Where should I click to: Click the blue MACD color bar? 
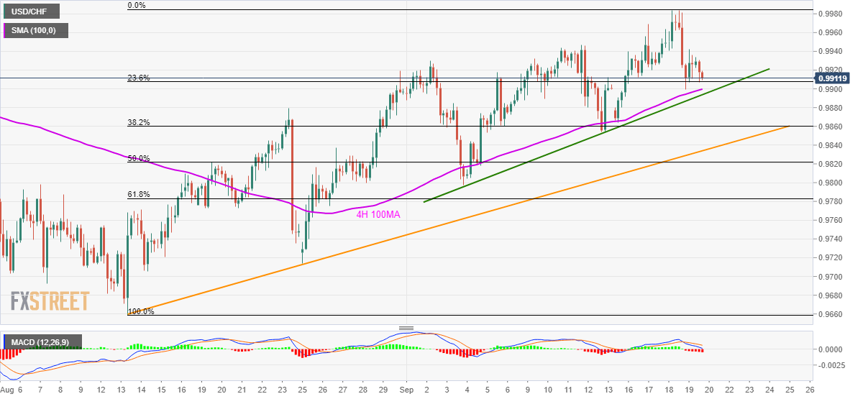pos(4,341)
